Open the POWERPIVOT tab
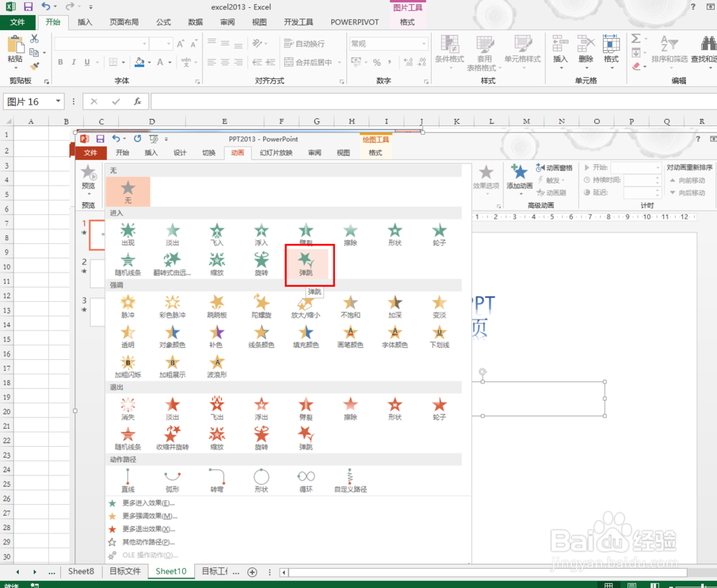The width and height of the screenshot is (717, 588). click(355, 22)
